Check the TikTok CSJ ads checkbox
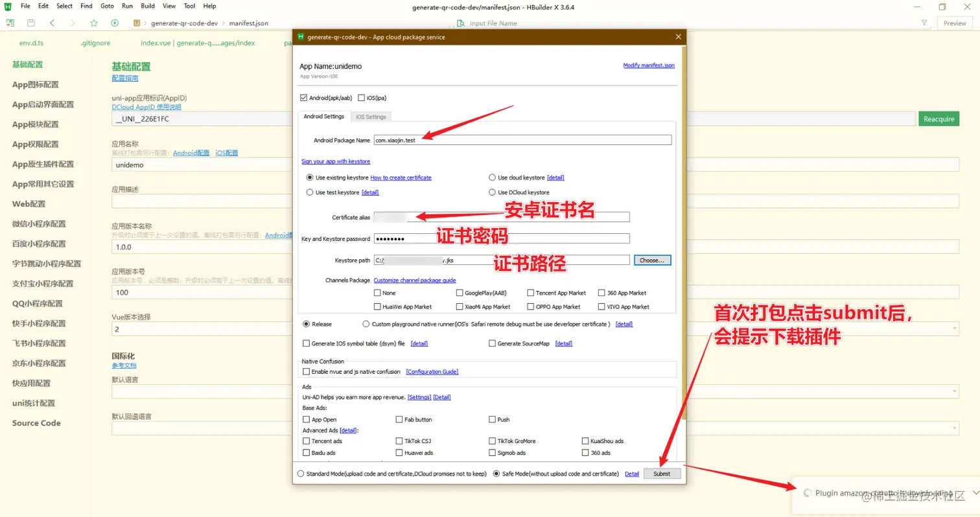 [x=399, y=441]
